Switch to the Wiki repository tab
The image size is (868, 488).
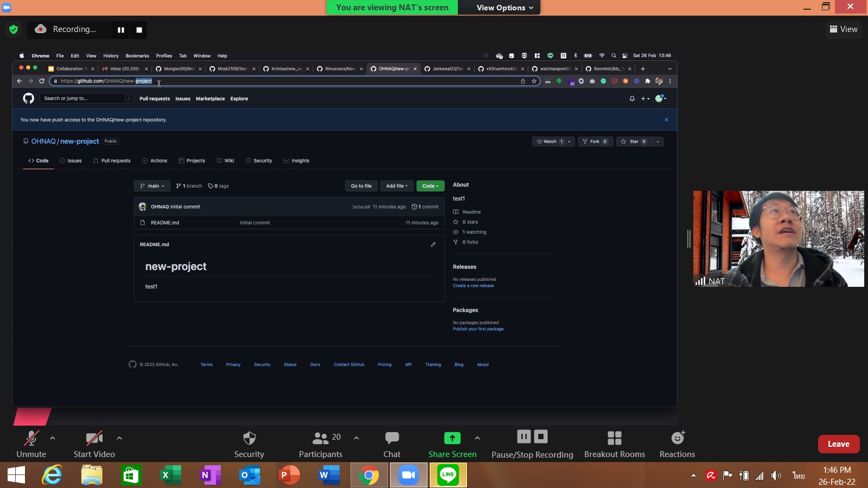pyautogui.click(x=225, y=160)
